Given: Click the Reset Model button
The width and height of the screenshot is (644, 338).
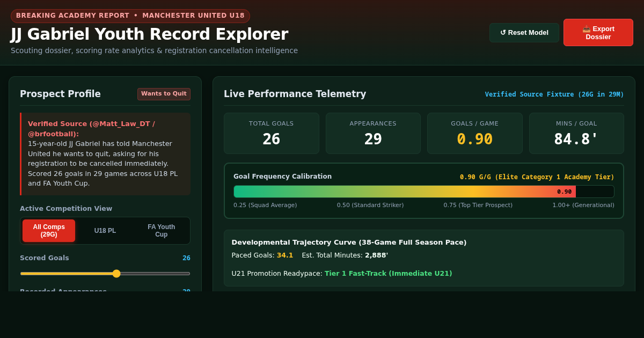Looking at the screenshot, I should [x=524, y=33].
